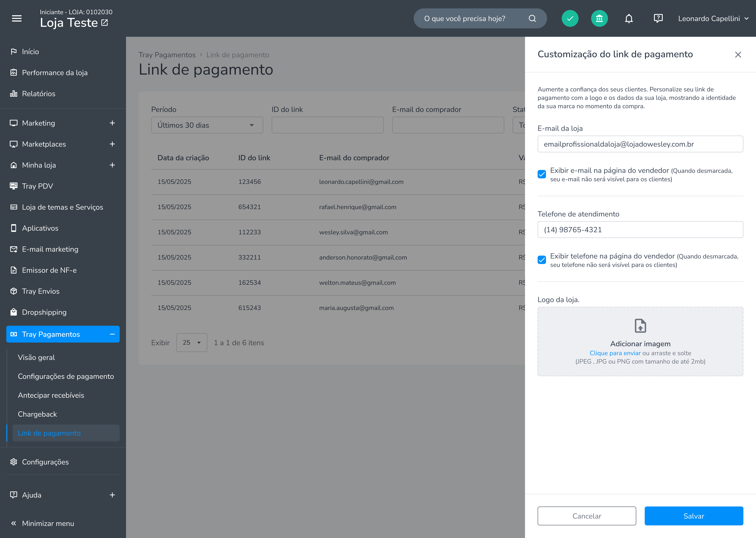The image size is (756, 538).
Task: Toggle Exibir telefone na página do vendedor
Action: point(542,260)
